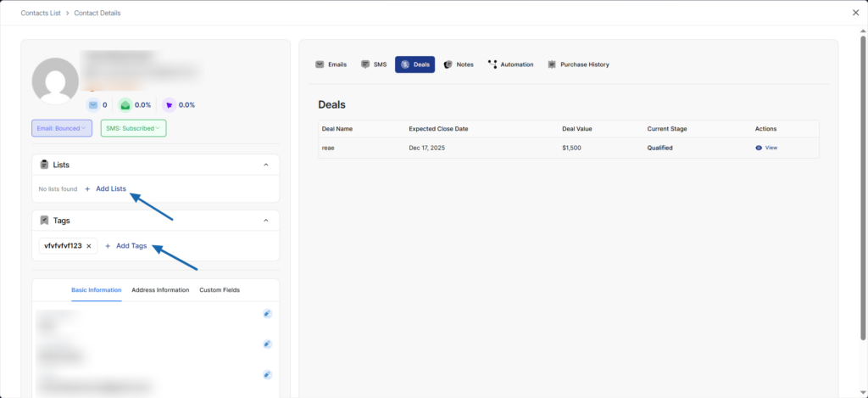Click the purple click rate cursor icon

[x=170, y=105]
